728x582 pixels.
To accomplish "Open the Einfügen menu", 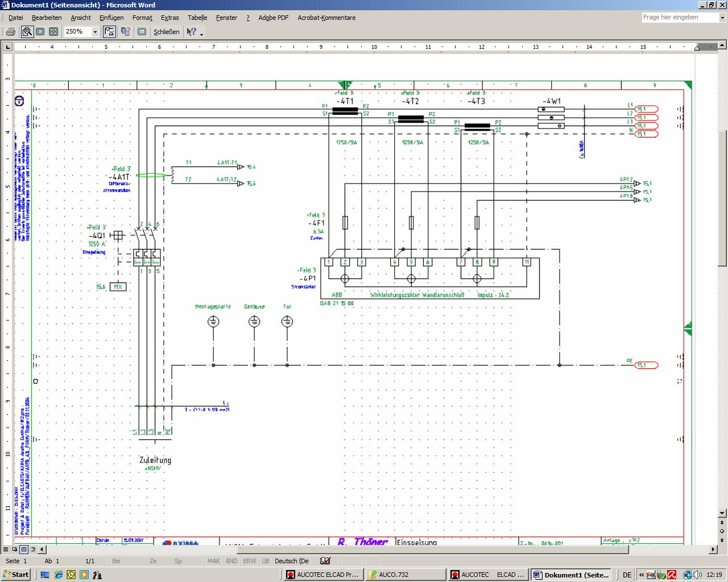I will click(111, 18).
